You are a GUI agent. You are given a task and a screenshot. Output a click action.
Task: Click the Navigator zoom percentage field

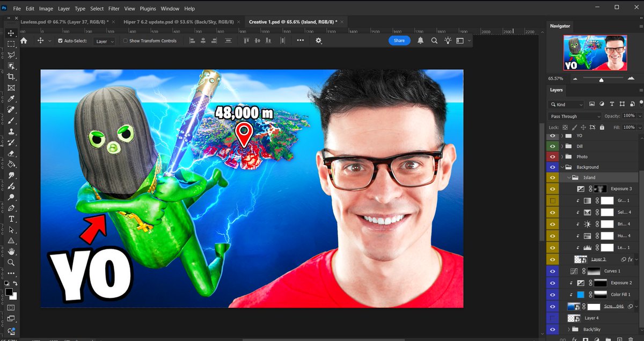coord(556,79)
